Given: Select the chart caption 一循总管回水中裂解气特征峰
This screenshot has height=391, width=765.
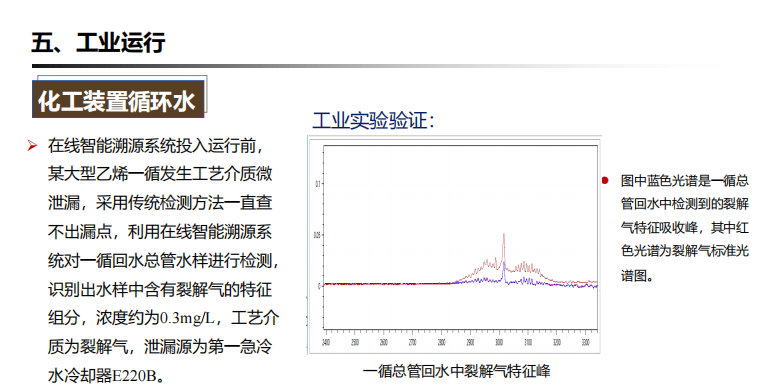Looking at the screenshot, I should pyautogui.click(x=456, y=371).
